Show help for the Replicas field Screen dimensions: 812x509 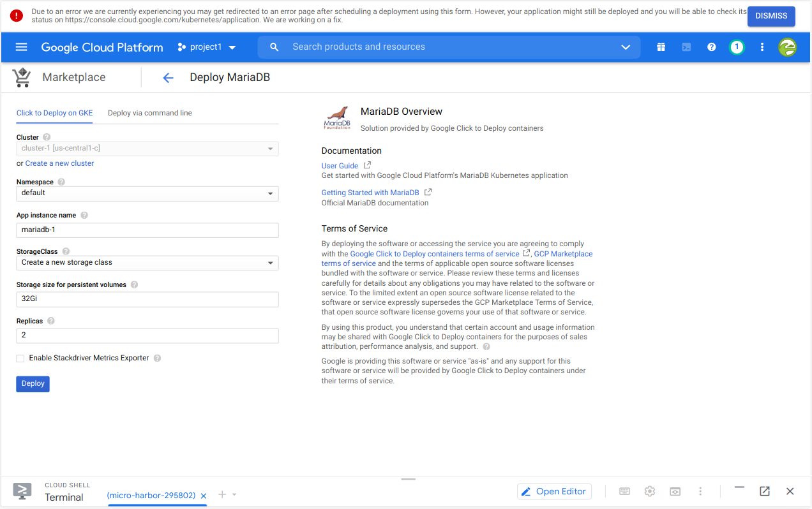(x=51, y=321)
